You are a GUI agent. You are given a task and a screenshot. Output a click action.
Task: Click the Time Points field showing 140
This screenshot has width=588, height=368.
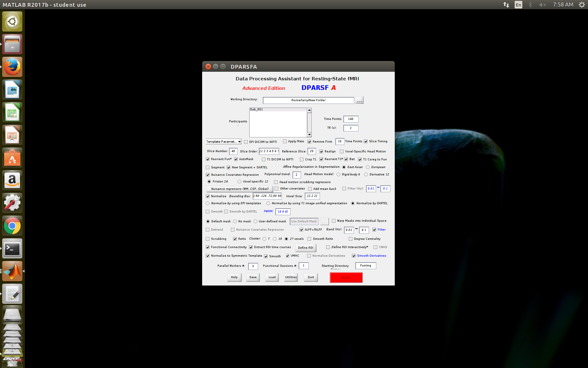point(351,119)
